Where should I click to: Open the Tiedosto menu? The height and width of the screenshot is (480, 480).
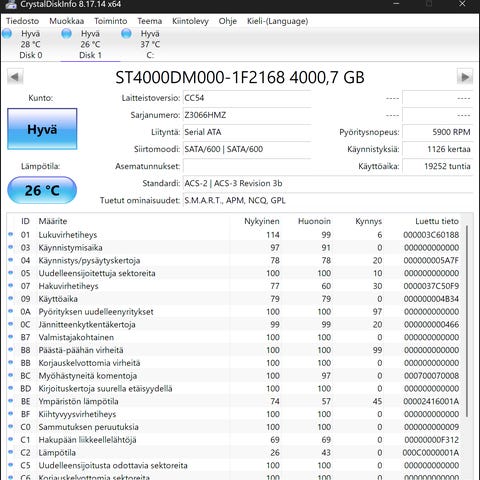pyautogui.click(x=22, y=21)
